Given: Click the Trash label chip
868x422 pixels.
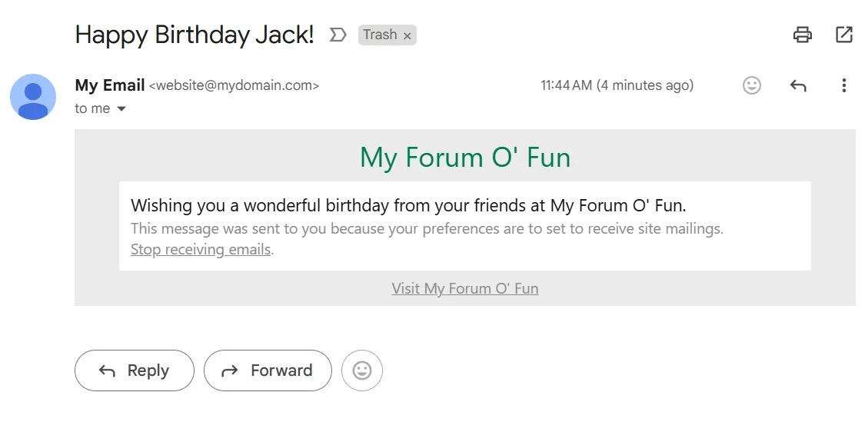Looking at the screenshot, I should click(x=380, y=35).
